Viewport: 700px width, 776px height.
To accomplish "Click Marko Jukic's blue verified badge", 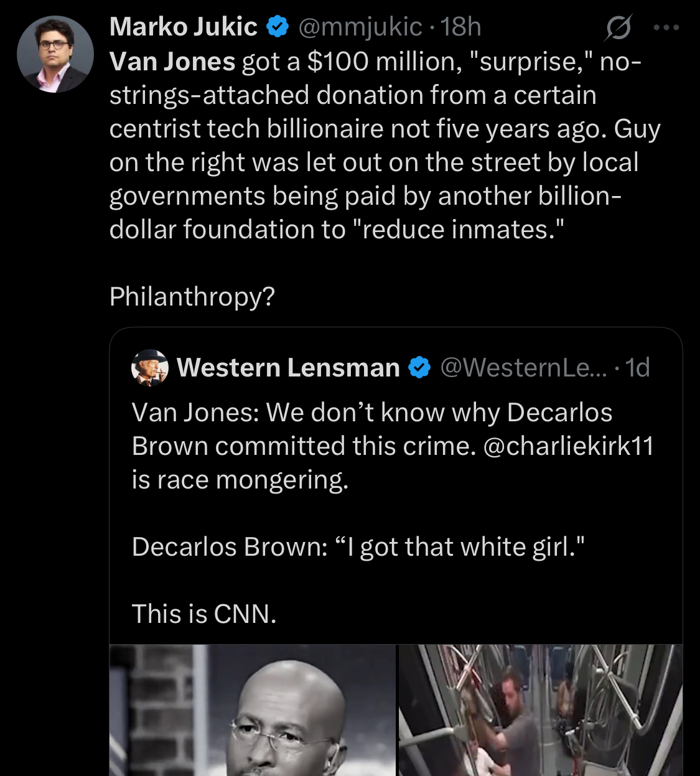I will (278, 27).
